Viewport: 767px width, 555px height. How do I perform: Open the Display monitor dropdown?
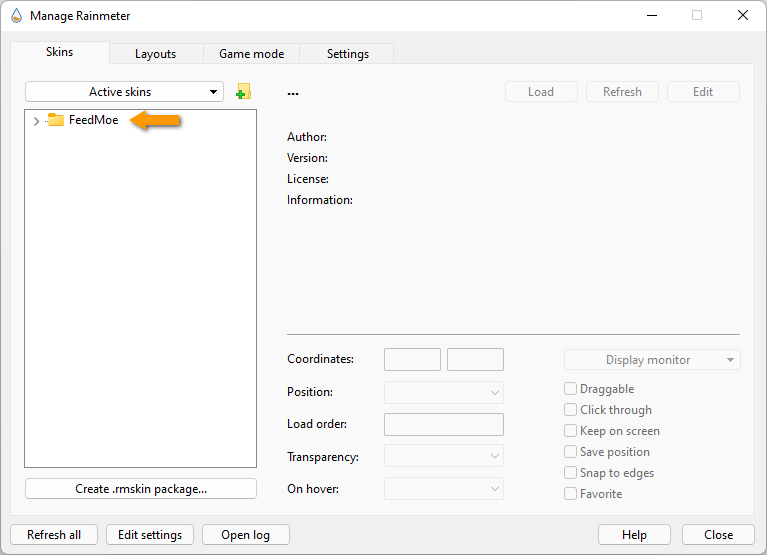pos(652,360)
